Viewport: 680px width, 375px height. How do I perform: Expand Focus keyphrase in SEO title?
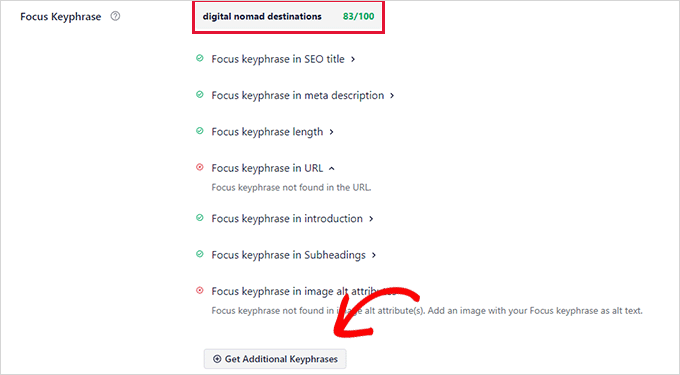pos(353,59)
